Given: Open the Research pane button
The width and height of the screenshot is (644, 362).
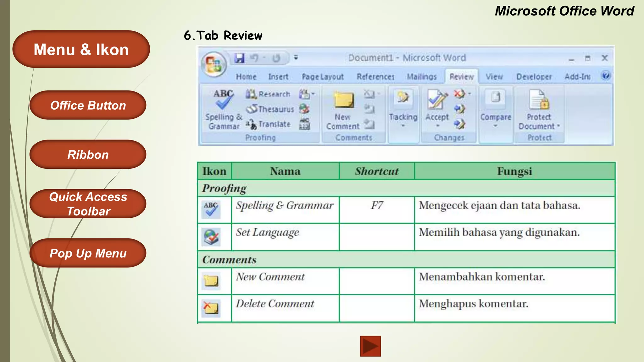Looking at the screenshot, I should (x=268, y=94).
